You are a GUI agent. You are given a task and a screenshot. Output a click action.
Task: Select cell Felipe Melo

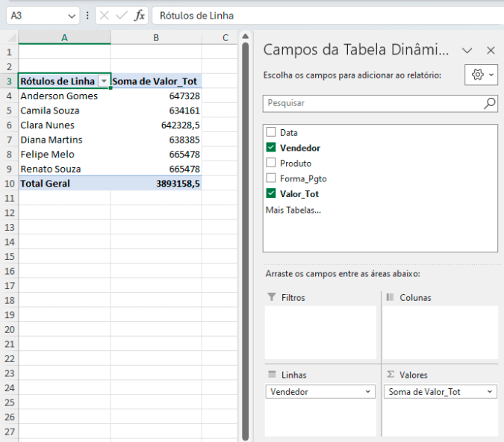[64, 155]
